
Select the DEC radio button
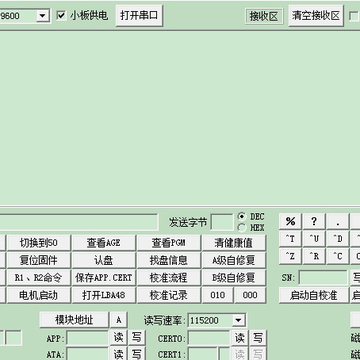[x=242, y=216]
